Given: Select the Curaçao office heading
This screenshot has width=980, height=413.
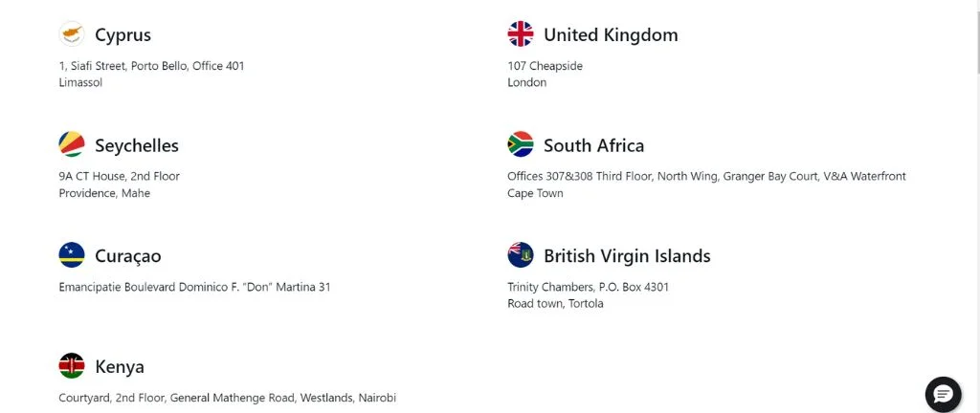Looking at the screenshot, I should pyautogui.click(x=128, y=257).
